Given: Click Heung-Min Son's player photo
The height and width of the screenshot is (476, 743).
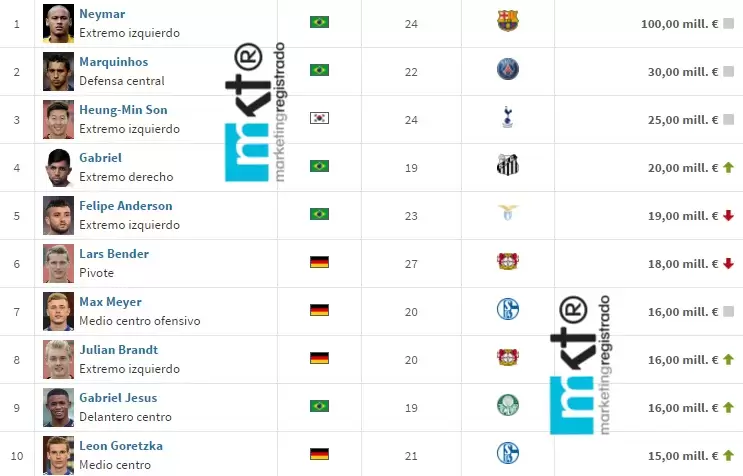Looking at the screenshot, I should [59, 119].
